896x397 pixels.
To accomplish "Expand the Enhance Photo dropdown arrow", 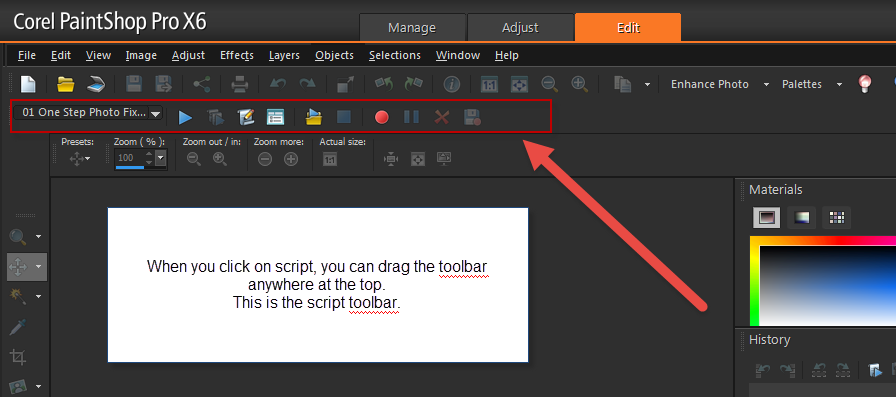I will (766, 85).
